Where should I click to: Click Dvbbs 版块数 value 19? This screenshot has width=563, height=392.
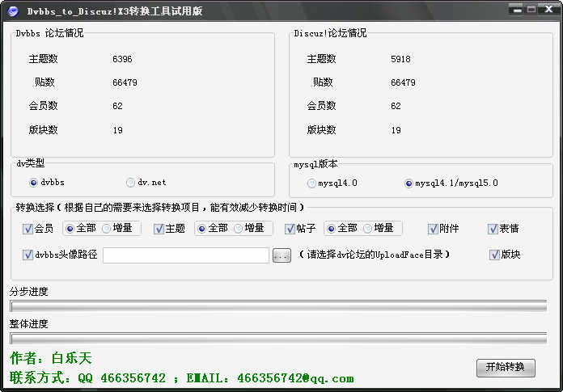tap(118, 130)
